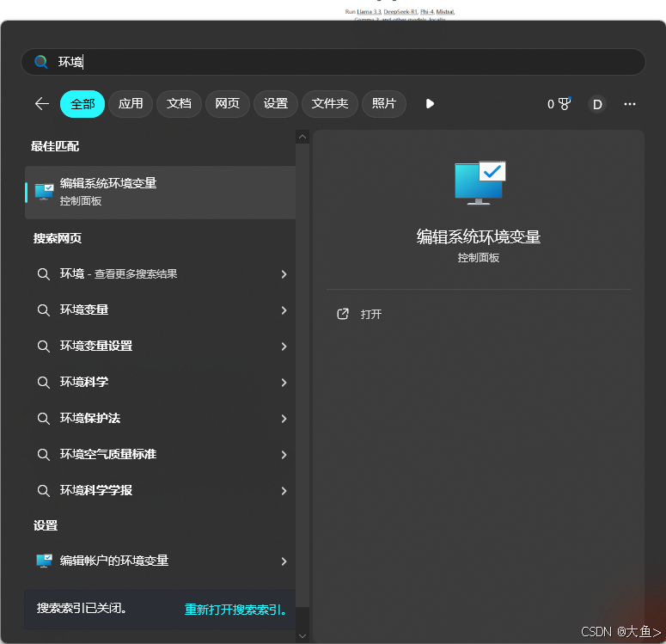Click search icon beside 环境空气质量标准 suggestion
666x644 pixels.
[43, 455]
